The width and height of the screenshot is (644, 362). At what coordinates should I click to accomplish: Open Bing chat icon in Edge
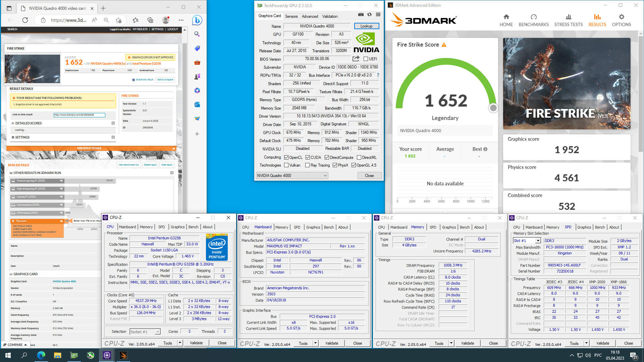[x=197, y=20]
